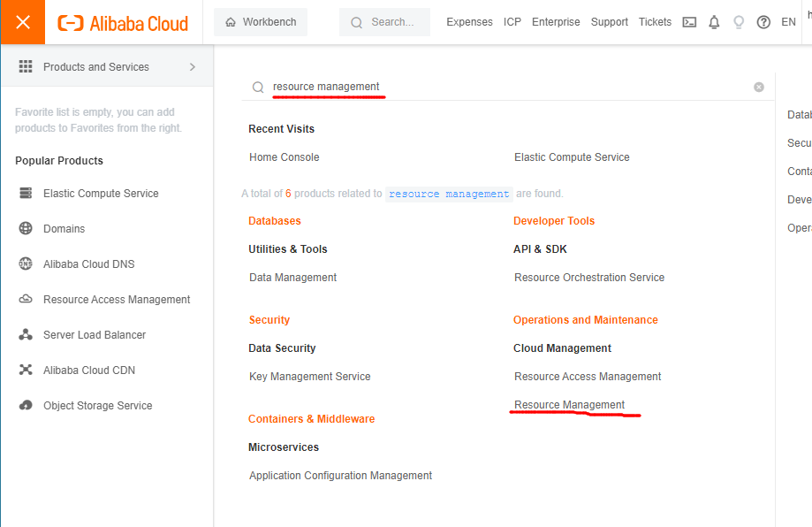Open Object Storage Service
The height and width of the screenshot is (527, 812).
[x=97, y=405]
